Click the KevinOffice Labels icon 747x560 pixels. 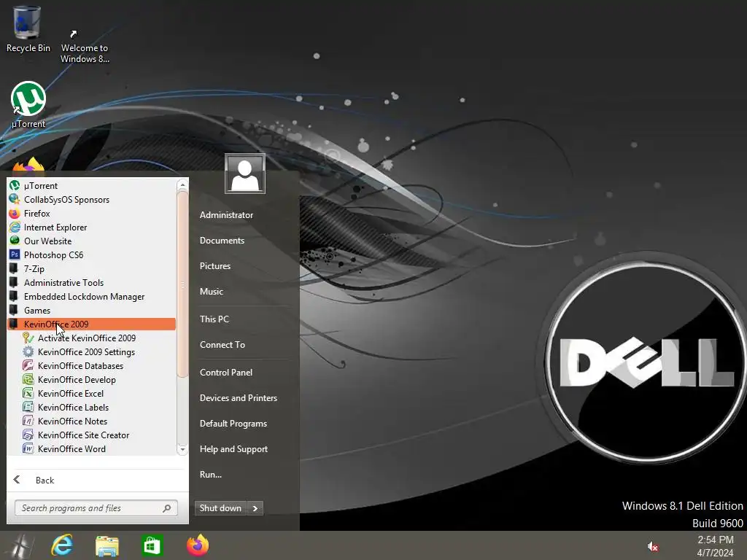tap(28, 407)
